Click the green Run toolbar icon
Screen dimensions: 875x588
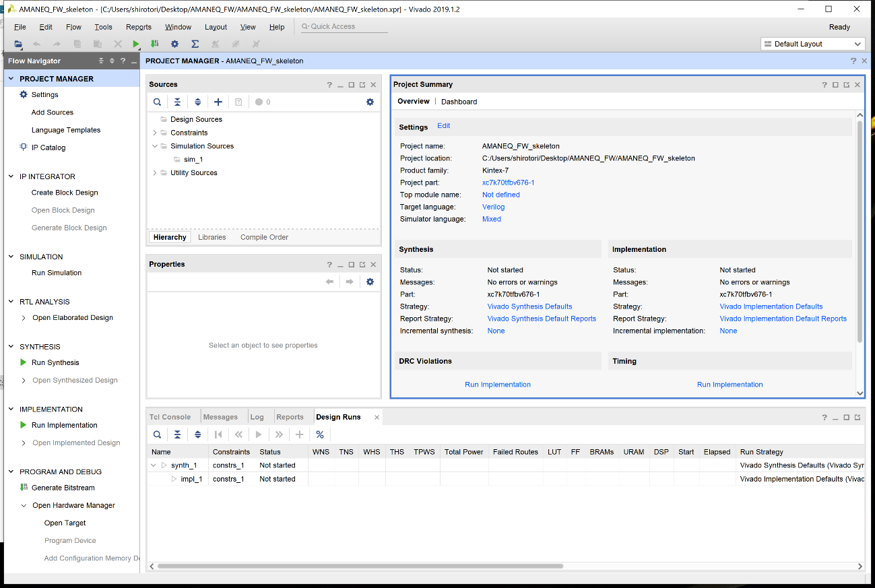pyautogui.click(x=136, y=44)
